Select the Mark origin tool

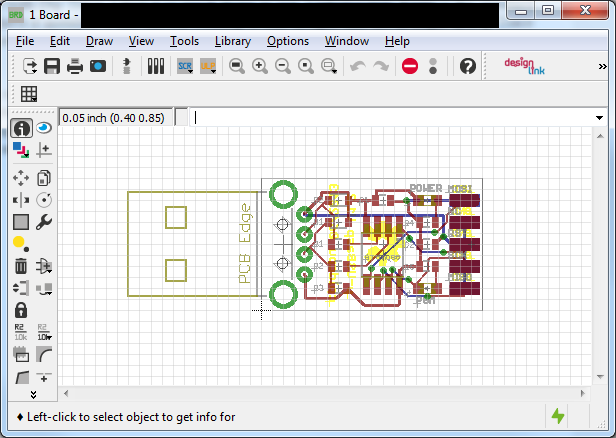tap(44, 150)
